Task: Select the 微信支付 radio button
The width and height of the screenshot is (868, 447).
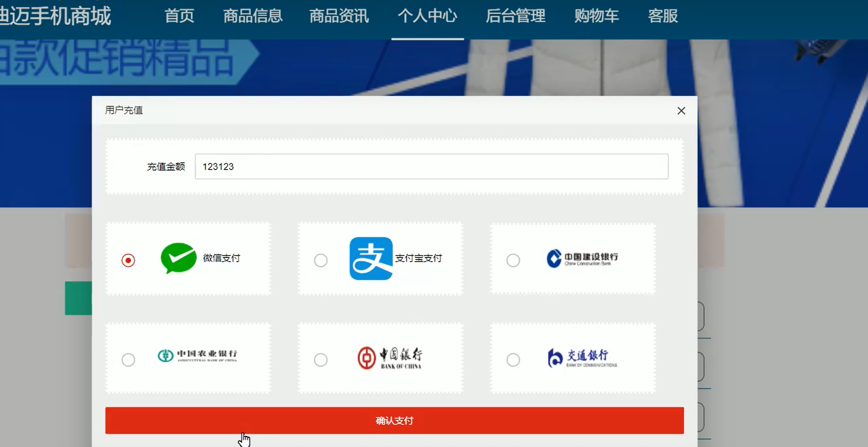Action: click(128, 260)
